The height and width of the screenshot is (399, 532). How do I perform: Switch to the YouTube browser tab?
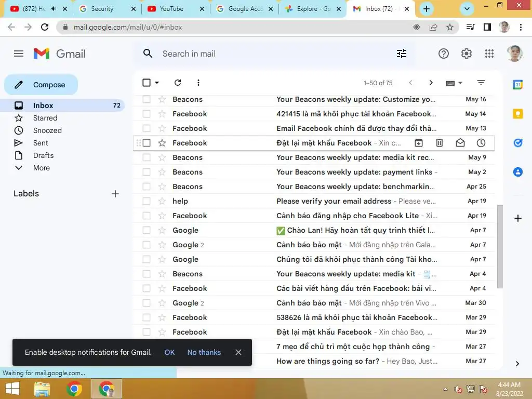175,9
